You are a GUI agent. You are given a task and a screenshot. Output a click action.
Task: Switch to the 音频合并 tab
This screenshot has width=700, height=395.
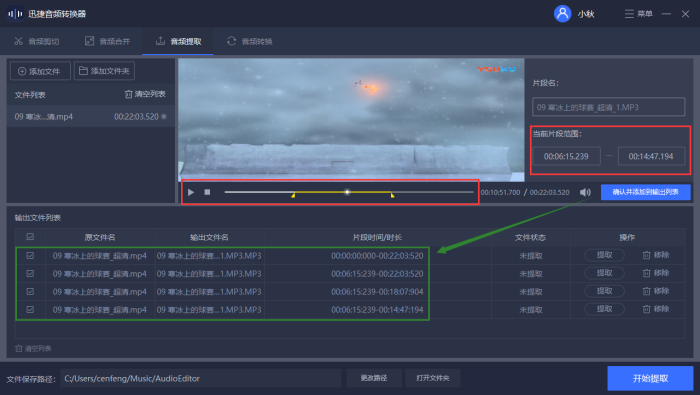108,42
